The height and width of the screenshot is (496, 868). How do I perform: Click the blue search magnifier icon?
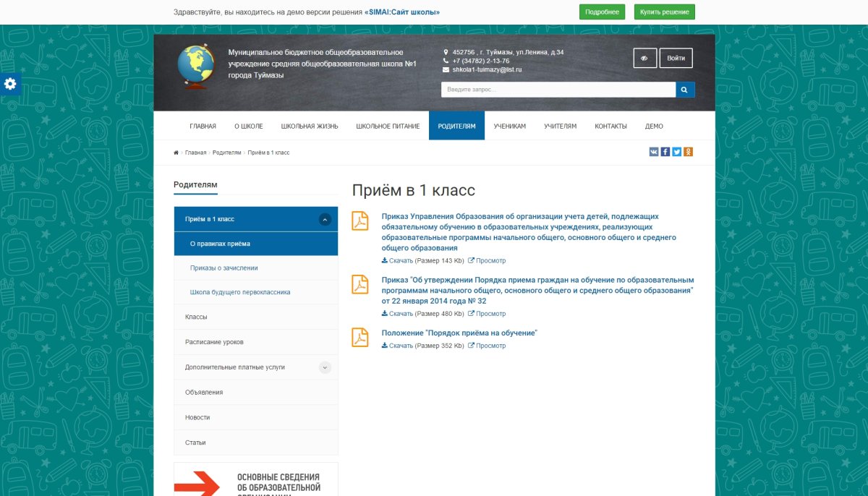click(684, 89)
